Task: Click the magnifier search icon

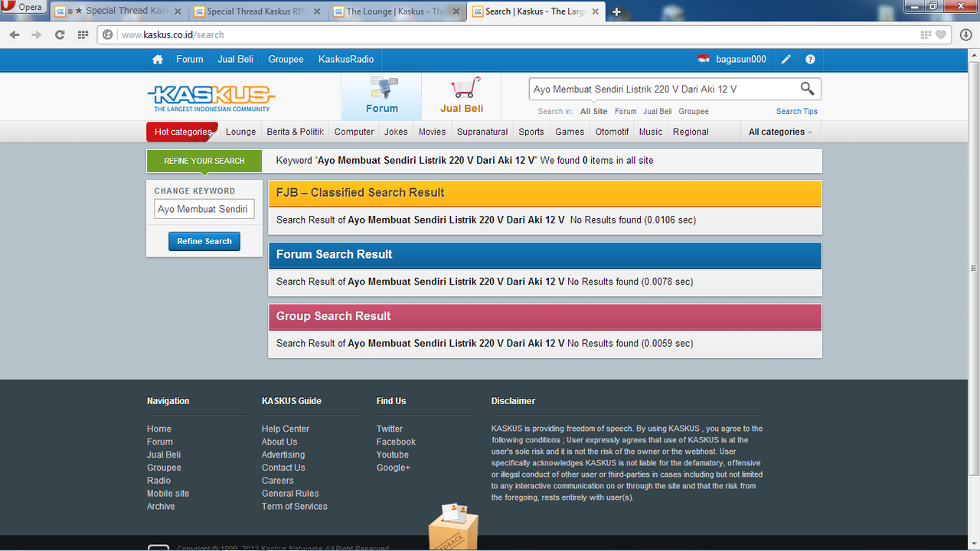Action: coord(807,89)
